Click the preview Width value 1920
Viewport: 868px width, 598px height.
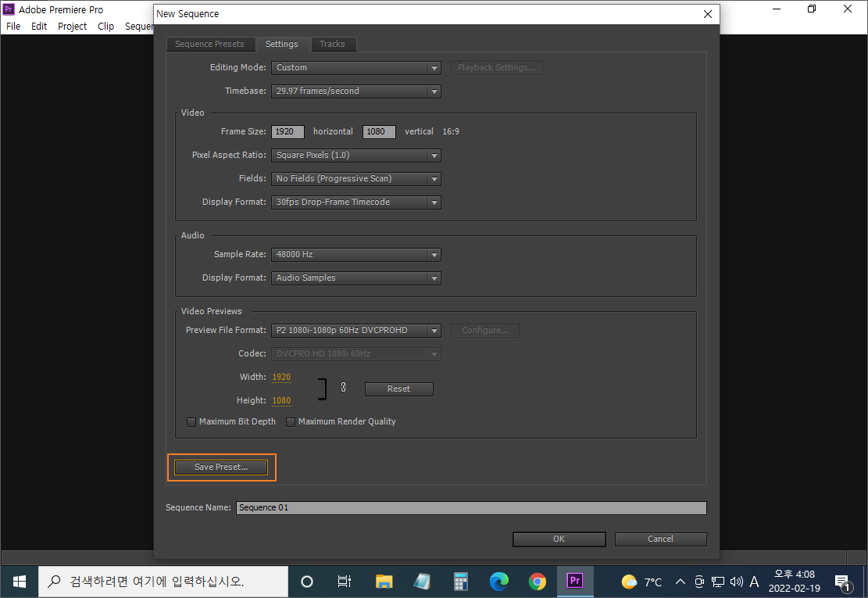281,377
